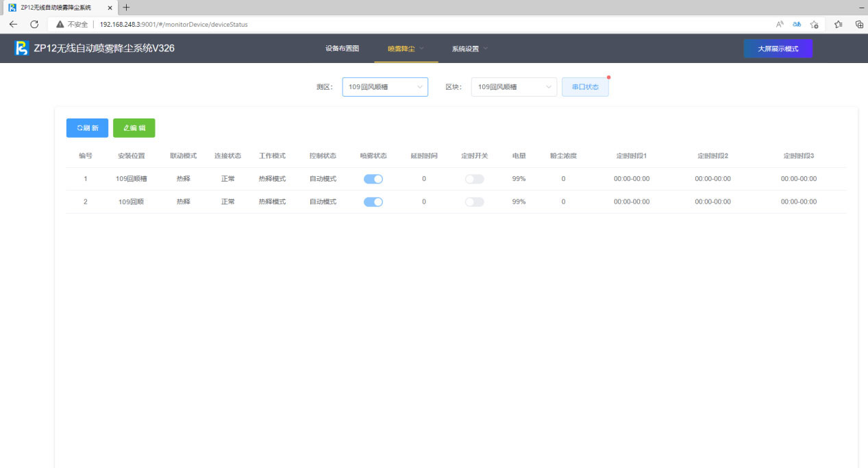Click the ZP12 system logo icon
The height and width of the screenshot is (468, 868).
[22, 49]
